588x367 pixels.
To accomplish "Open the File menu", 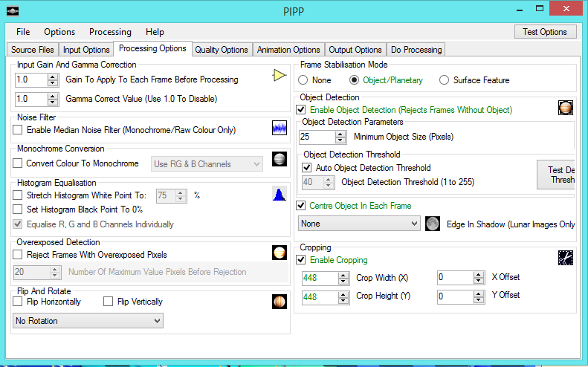I will tap(23, 32).
